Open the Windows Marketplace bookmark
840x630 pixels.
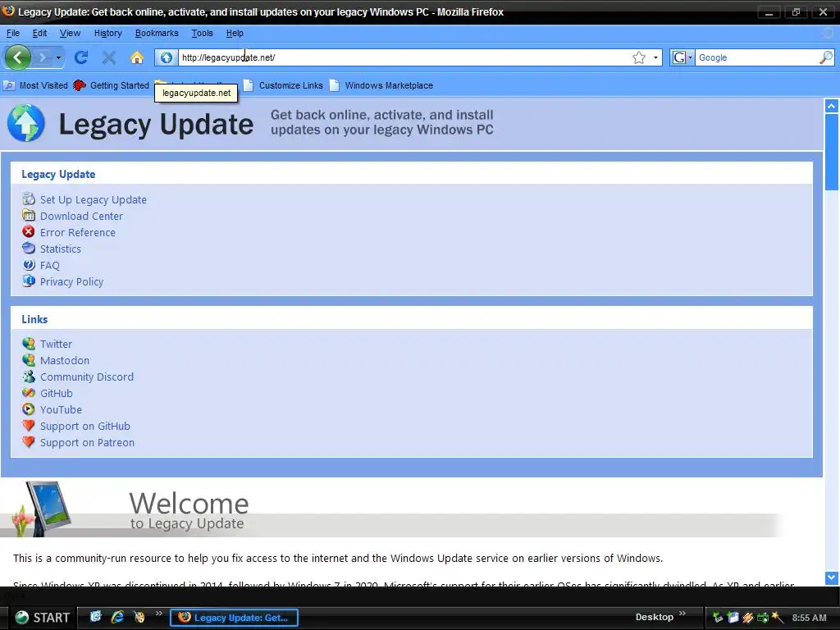381,85
